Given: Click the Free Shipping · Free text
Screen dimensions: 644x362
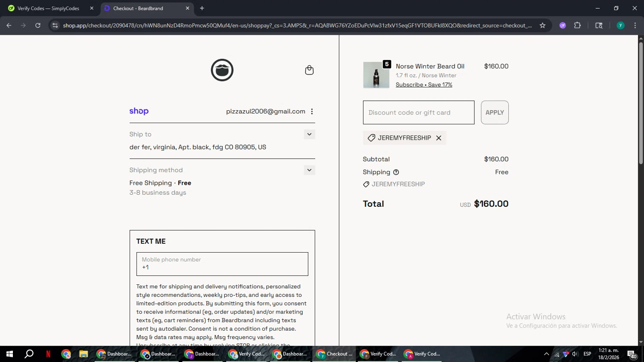Looking at the screenshot, I should [x=160, y=183].
